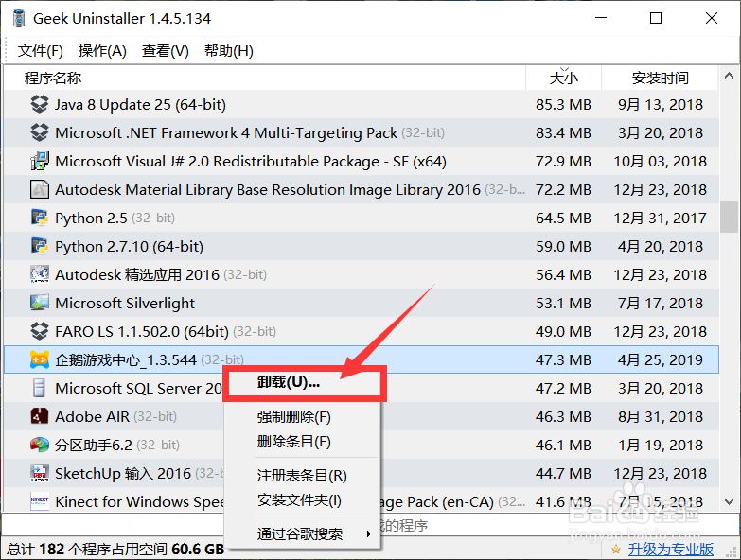Click the 4月 25, 2019 install date
The height and width of the screenshot is (560, 741).
[x=661, y=359]
